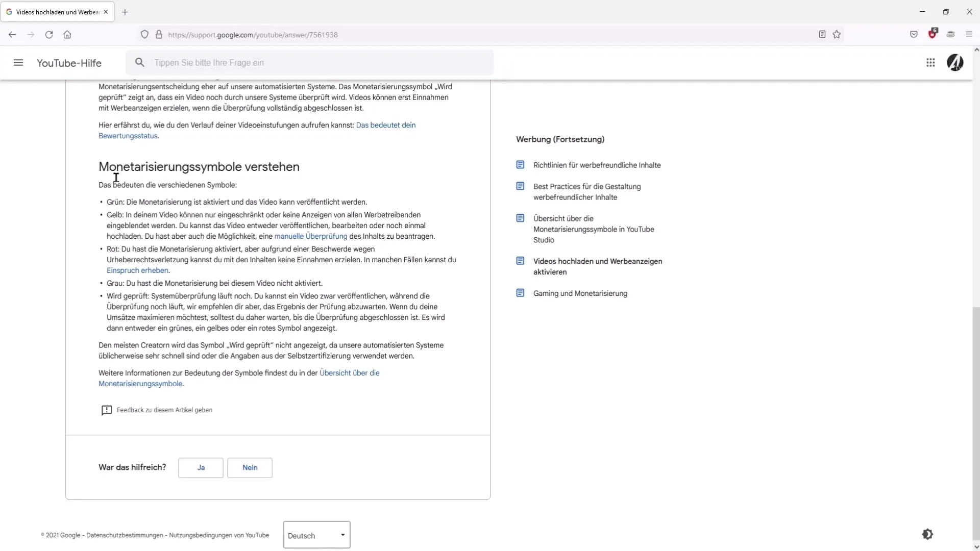
Task: Open a new browser tab
Action: coord(125,12)
